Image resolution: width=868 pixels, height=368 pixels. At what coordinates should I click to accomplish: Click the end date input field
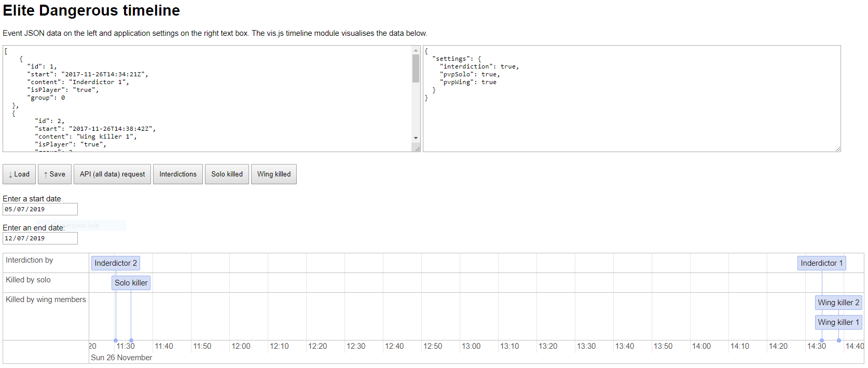(40, 238)
